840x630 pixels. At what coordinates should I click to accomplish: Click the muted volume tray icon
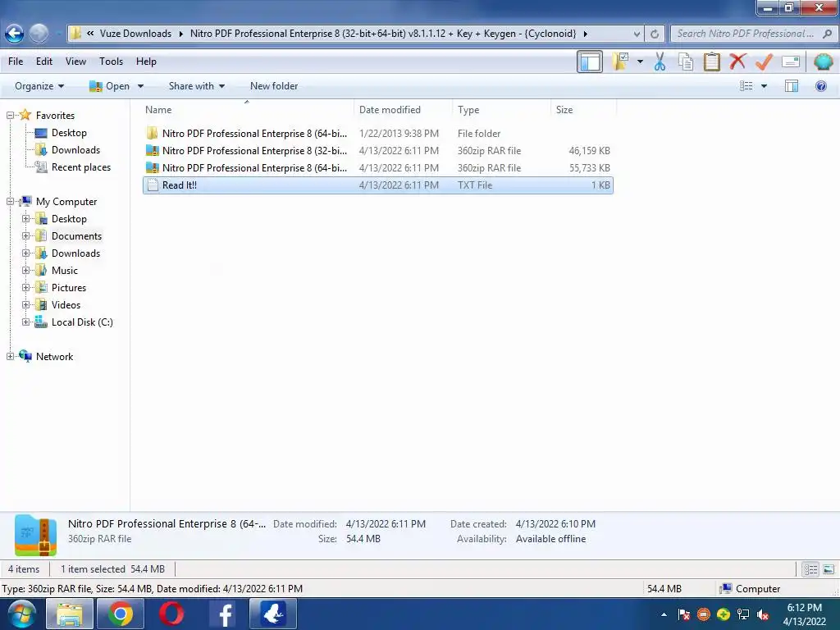click(763, 615)
